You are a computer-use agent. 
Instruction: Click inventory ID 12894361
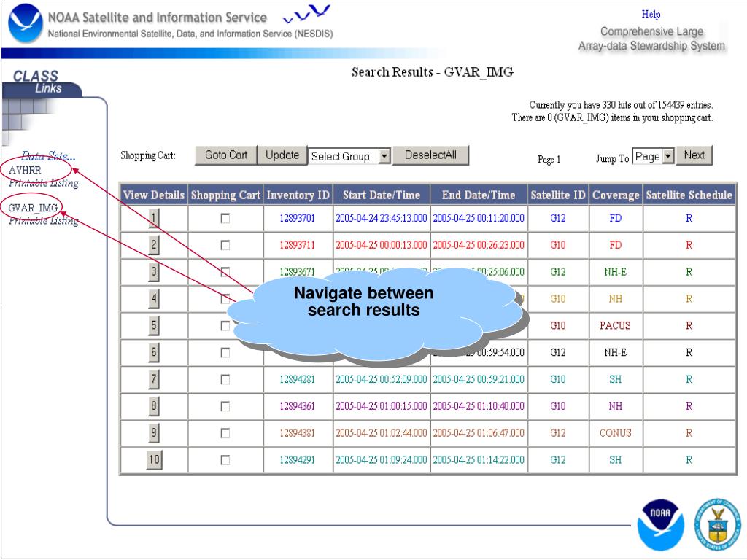(298, 406)
